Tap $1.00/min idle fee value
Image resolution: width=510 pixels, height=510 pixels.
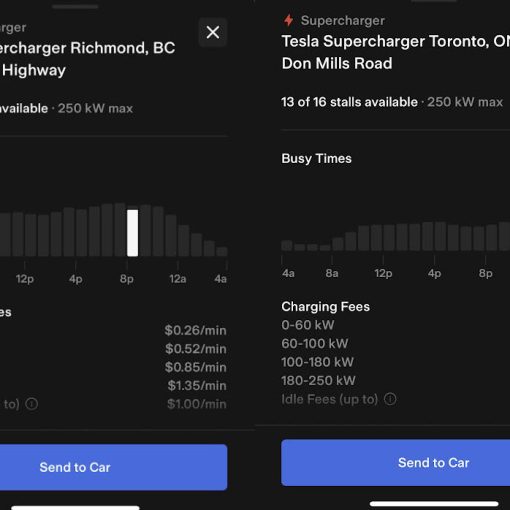(x=197, y=404)
